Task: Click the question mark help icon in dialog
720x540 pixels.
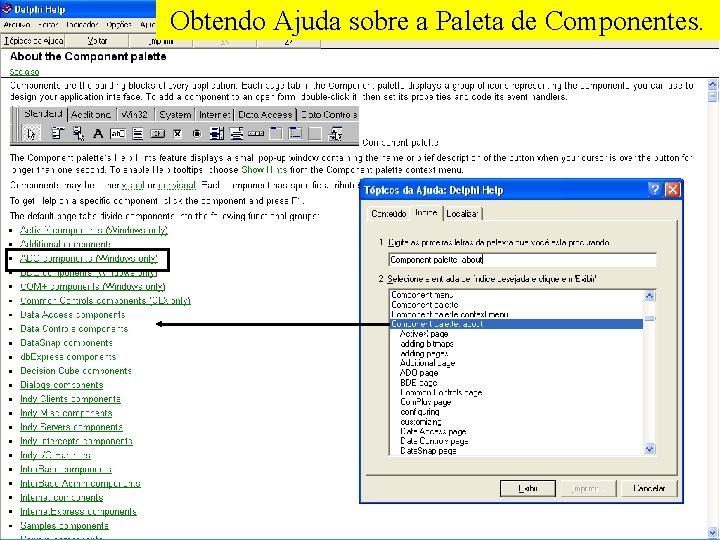Action: 655,189
